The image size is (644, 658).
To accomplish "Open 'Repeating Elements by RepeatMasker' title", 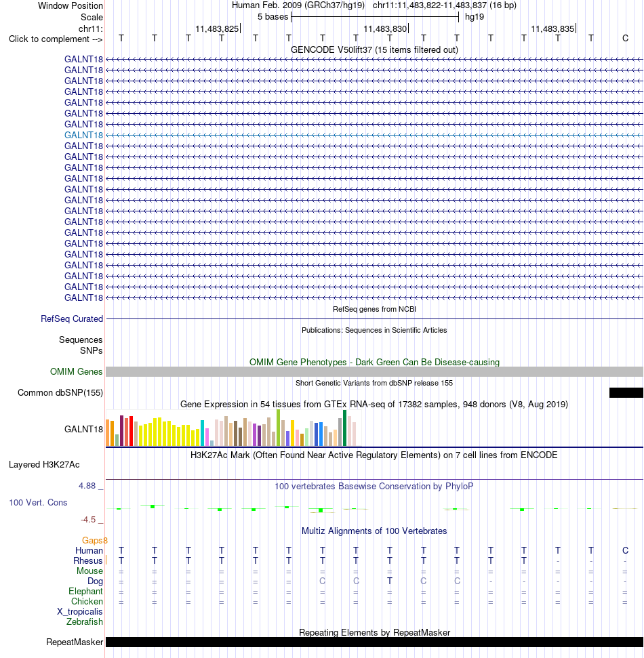I will click(x=374, y=632).
